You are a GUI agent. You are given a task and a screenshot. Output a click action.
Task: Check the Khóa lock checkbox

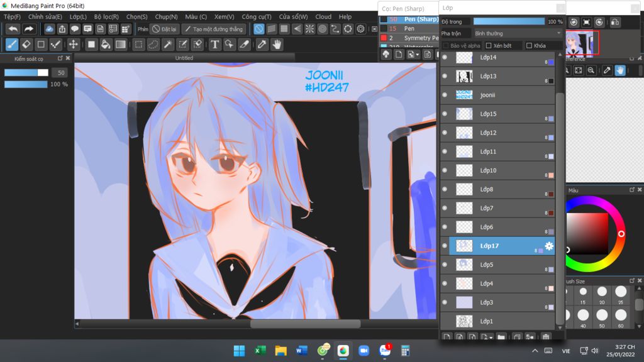point(529,45)
